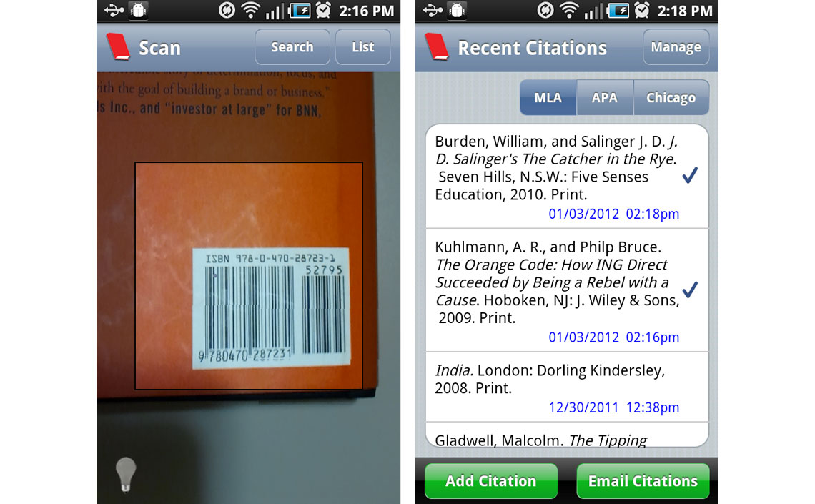Uncheck the Catcher in the Rye citation checkmark
Image resolution: width=815 pixels, height=504 pixels.
point(690,176)
